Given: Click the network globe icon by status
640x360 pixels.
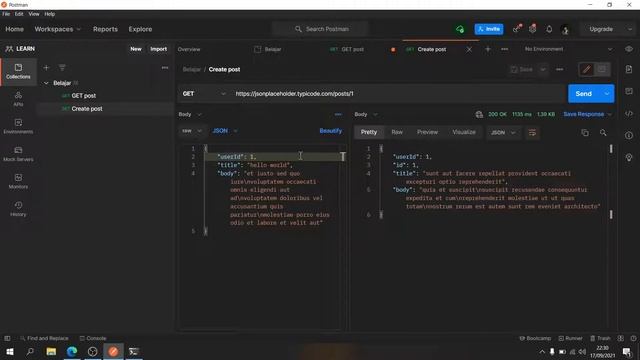Looking at the screenshot, I should pyautogui.click(x=479, y=114).
